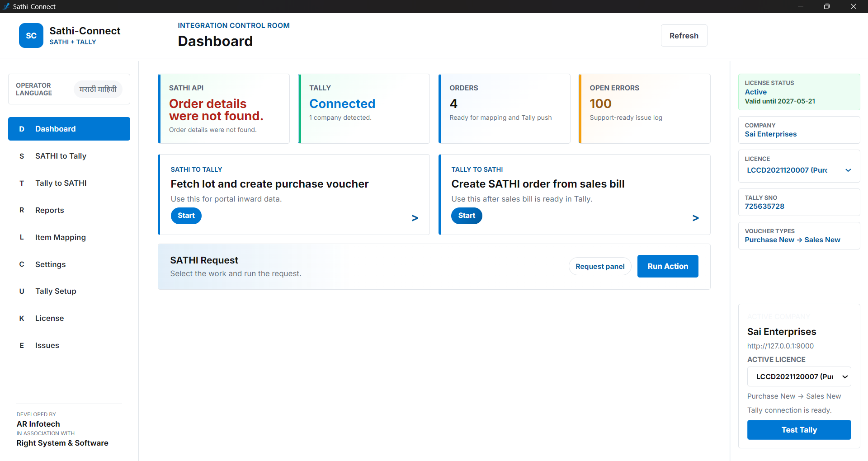Open Item Mapping from sidebar
This screenshot has width=868, height=461.
[x=69, y=237]
